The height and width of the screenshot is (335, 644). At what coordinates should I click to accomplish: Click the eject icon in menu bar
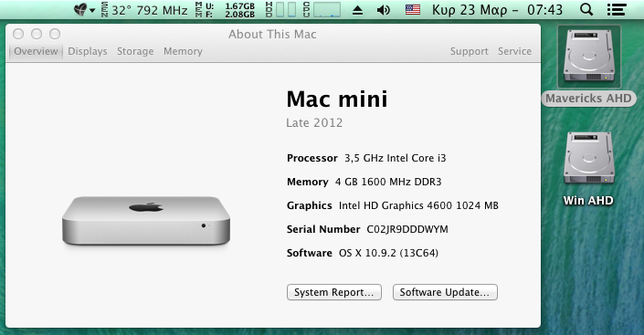click(357, 10)
